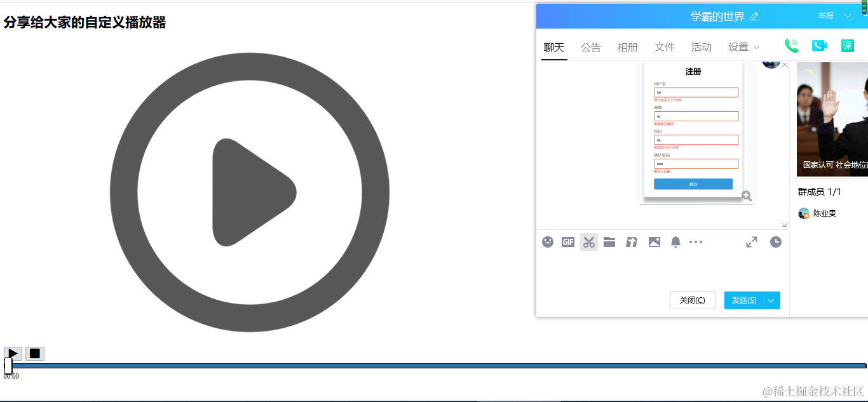Click the 学霸的世界 group title

[x=717, y=17]
